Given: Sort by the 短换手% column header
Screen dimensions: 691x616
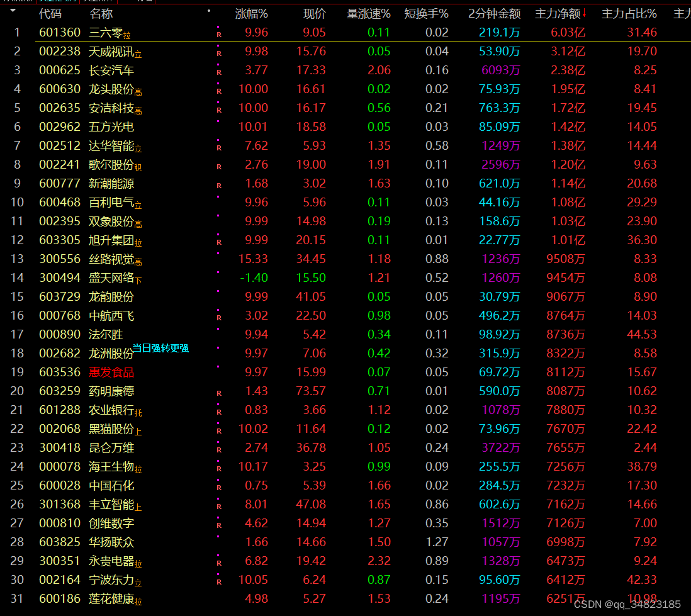Looking at the screenshot, I should [426, 14].
